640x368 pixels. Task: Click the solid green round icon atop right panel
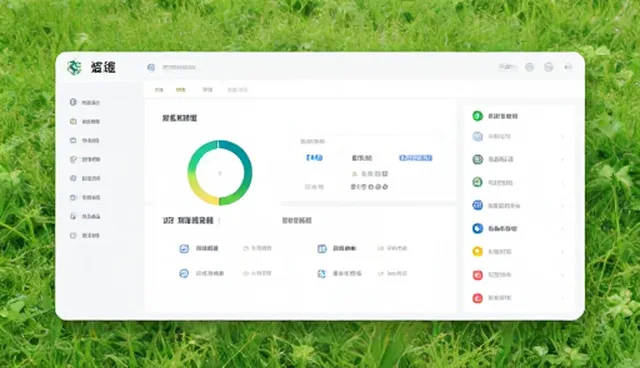478,116
